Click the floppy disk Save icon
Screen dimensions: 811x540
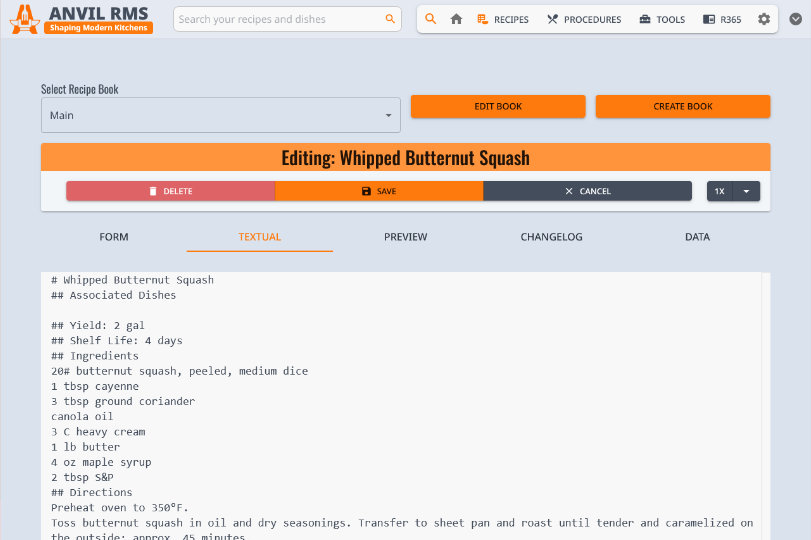coord(366,191)
